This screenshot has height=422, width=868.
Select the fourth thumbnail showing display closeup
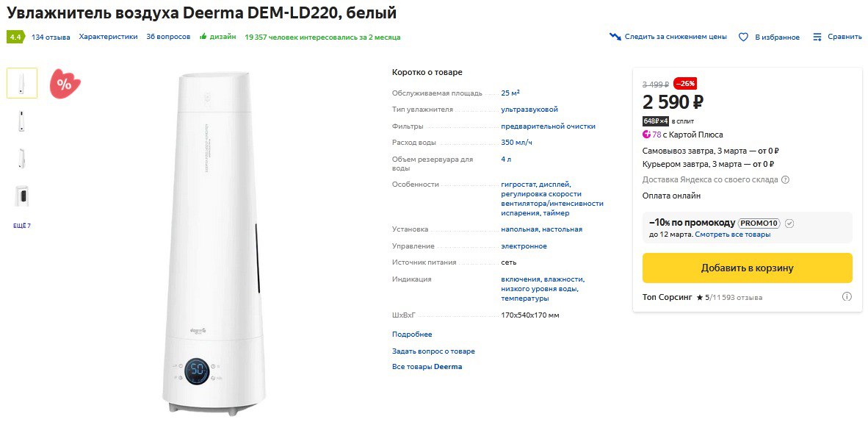pyautogui.click(x=22, y=196)
